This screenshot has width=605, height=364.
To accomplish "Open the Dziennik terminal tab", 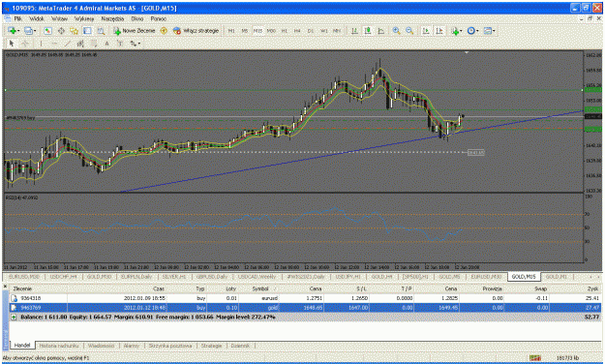I will tap(240, 346).
